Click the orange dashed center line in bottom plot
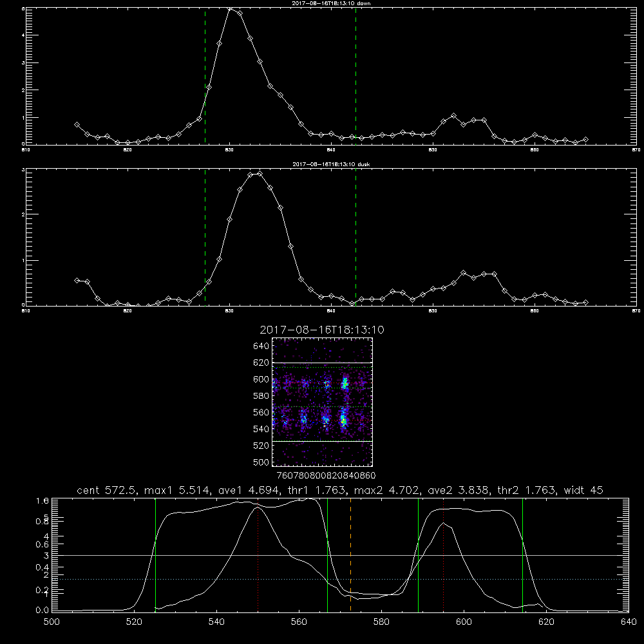This screenshot has height=644, width=644. pos(350,555)
